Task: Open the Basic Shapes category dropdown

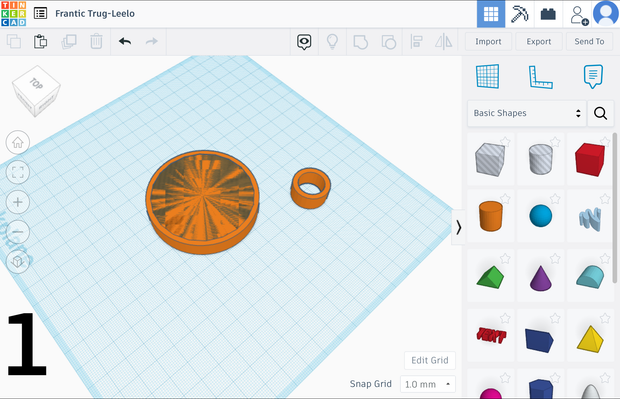Action: (x=527, y=113)
